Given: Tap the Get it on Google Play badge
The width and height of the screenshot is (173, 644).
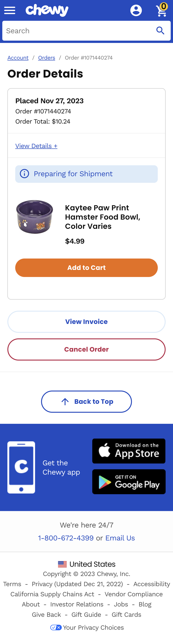Looking at the screenshot, I should [x=129, y=481].
